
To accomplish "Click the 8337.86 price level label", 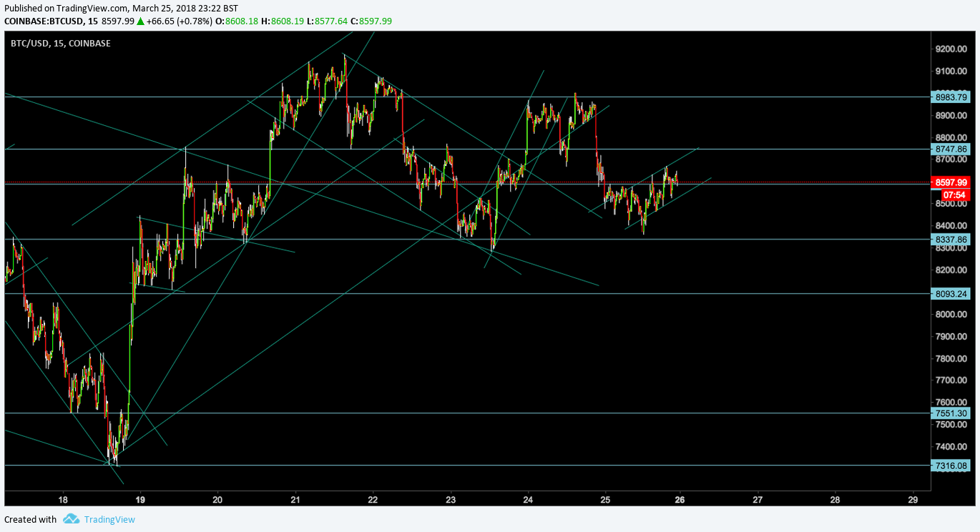I will (951, 239).
